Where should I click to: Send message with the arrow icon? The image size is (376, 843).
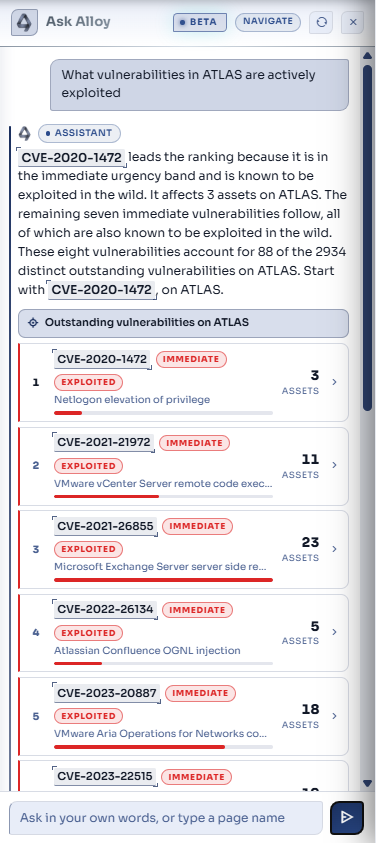[347, 818]
